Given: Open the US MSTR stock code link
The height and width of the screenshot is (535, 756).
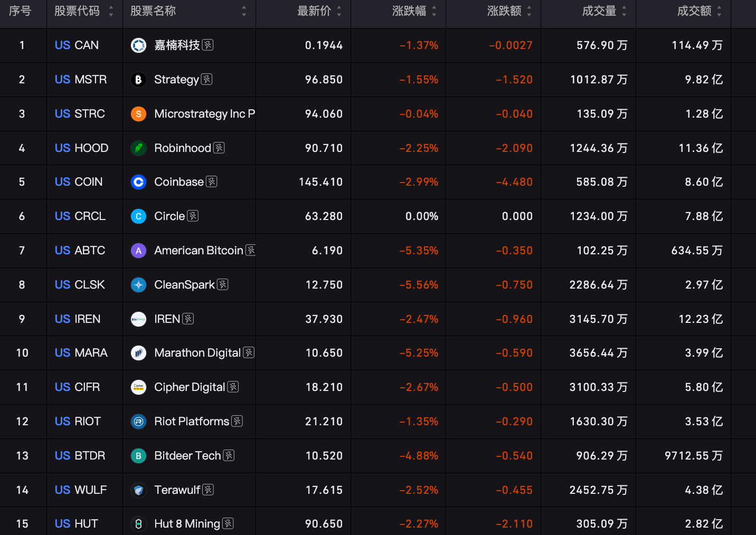Looking at the screenshot, I should pyautogui.click(x=81, y=80).
